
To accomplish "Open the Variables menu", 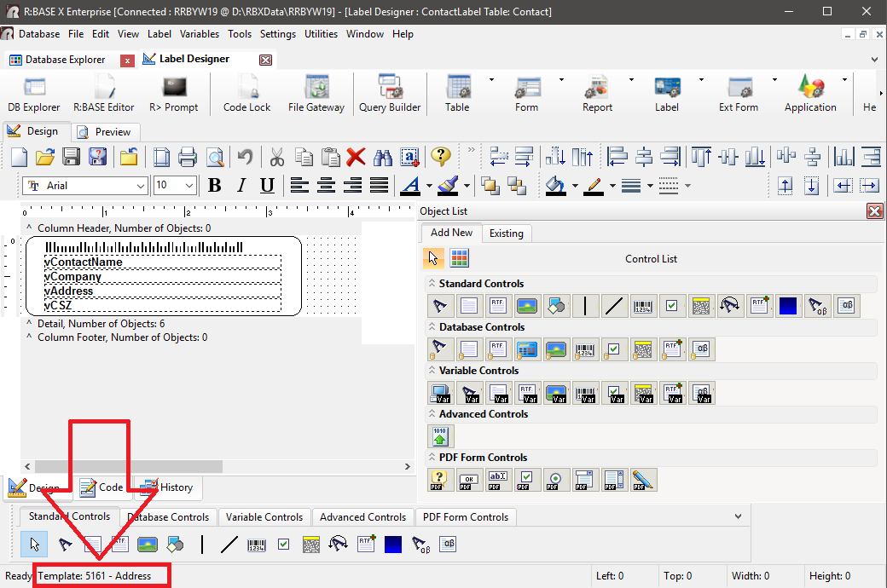I will (x=200, y=34).
